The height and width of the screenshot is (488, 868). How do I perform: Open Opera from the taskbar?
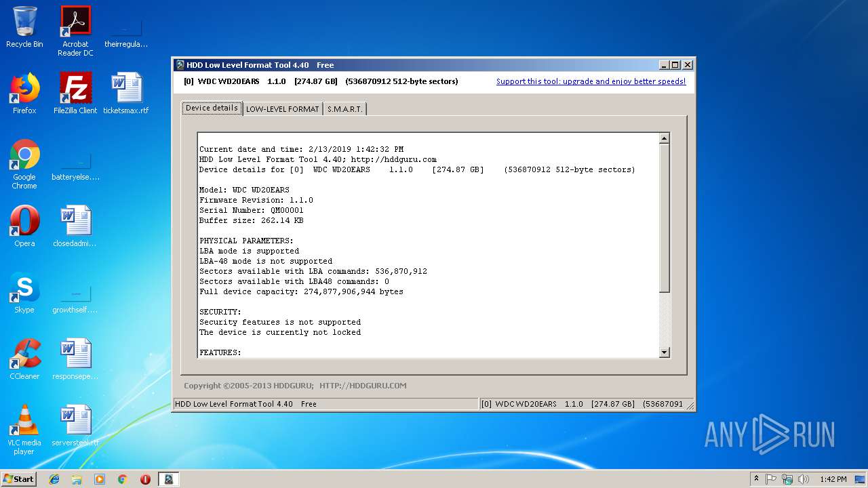pos(145,479)
